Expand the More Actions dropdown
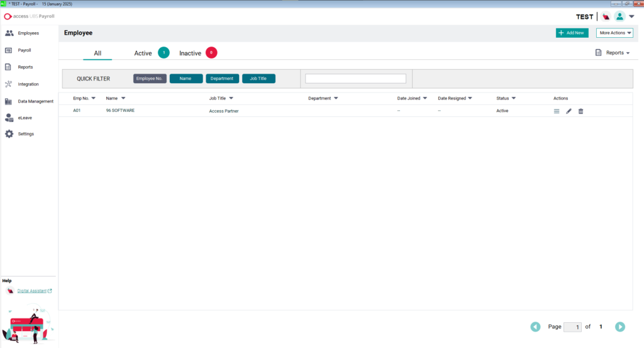The height and width of the screenshot is (348, 644). (x=614, y=33)
